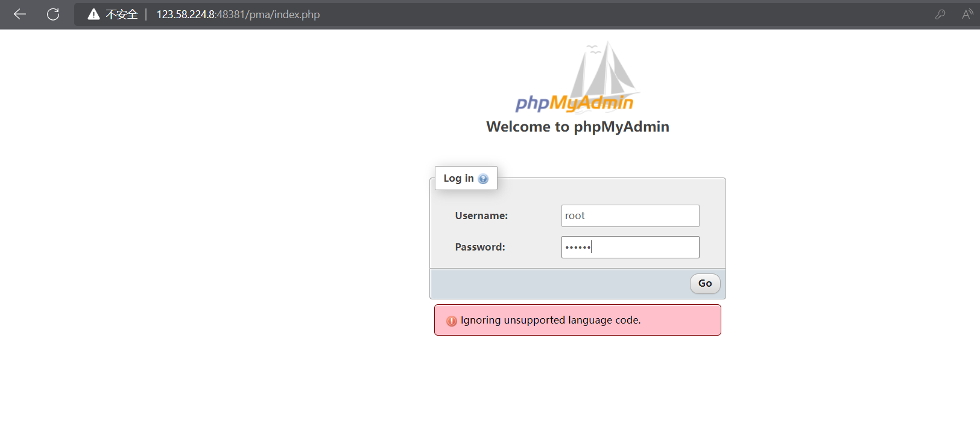Select the "Ignoring unsupported language code." message
This screenshot has height=428, width=980.
pos(551,320)
